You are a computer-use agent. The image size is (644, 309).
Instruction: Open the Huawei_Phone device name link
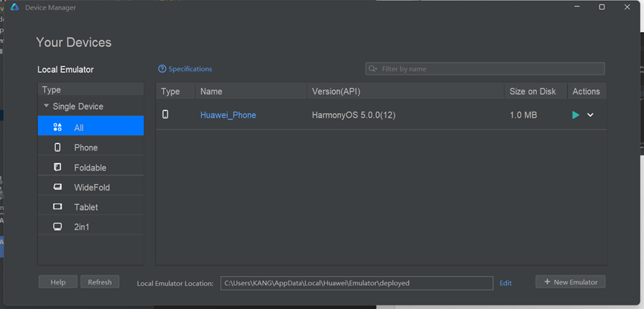pos(228,115)
